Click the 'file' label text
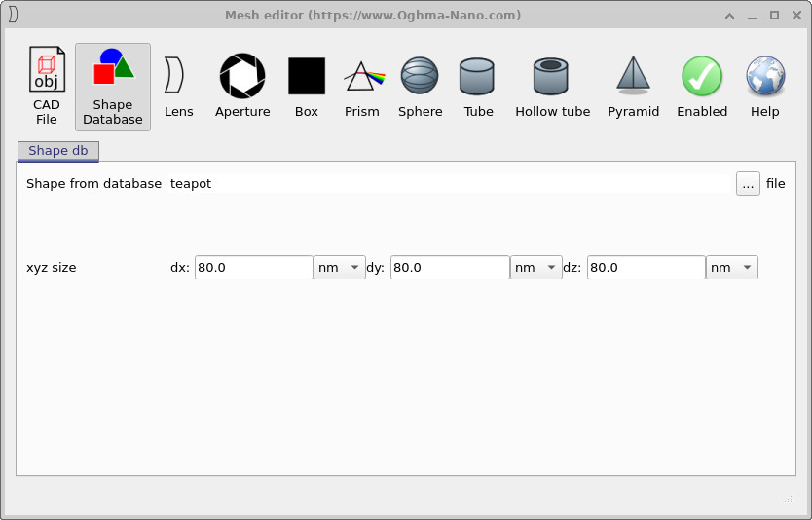The width and height of the screenshot is (812, 520). pos(775,184)
